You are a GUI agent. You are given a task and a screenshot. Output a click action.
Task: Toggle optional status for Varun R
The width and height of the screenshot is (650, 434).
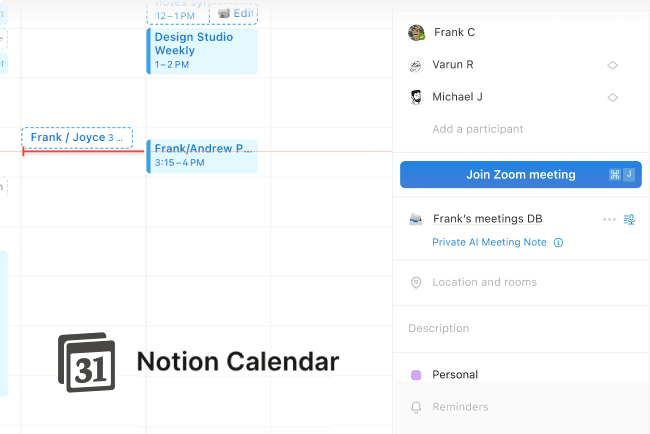coord(612,66)
